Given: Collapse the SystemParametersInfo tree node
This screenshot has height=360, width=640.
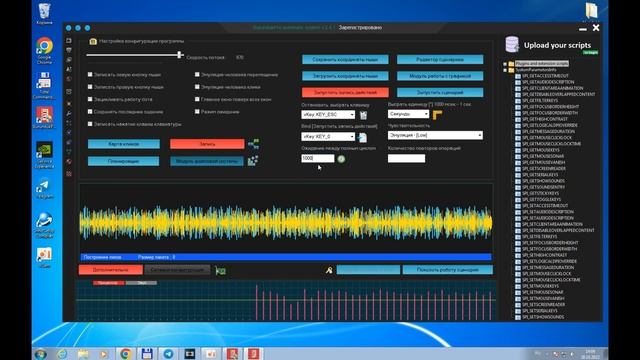Looking at the screenshot, I should [x=505, y=70].
